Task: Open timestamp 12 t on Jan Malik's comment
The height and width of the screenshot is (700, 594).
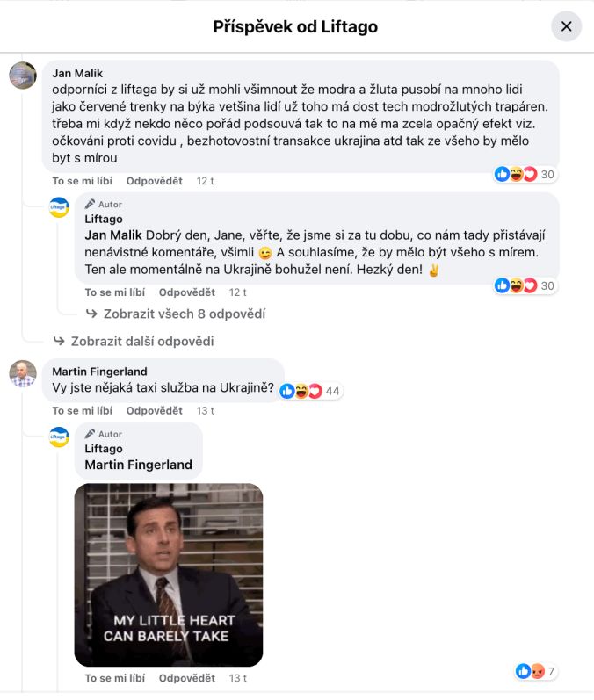Action: coord(206,181)
